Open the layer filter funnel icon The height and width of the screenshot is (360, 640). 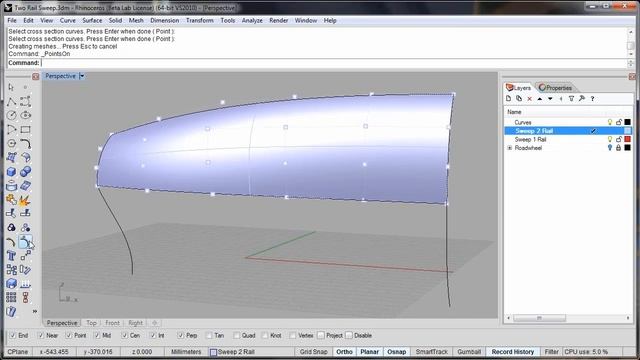571,98
